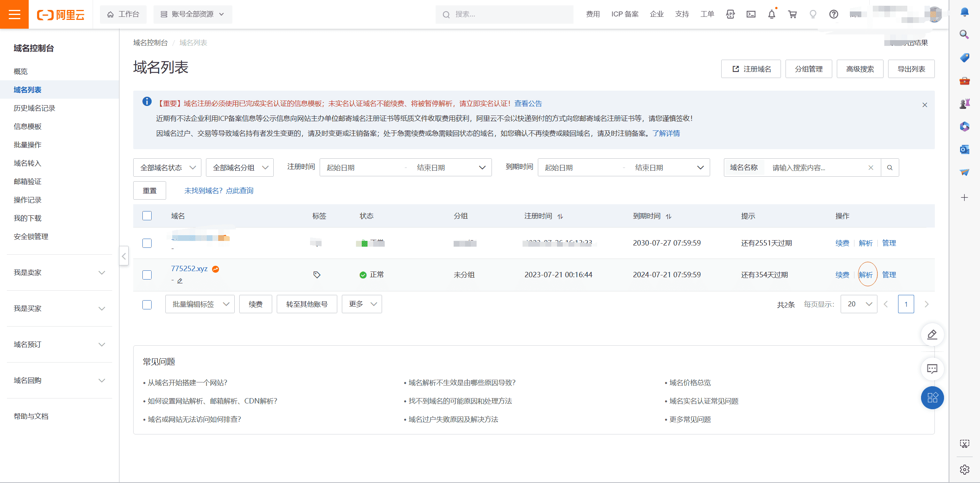Collapse the left sidebar panel

point(124,256)
